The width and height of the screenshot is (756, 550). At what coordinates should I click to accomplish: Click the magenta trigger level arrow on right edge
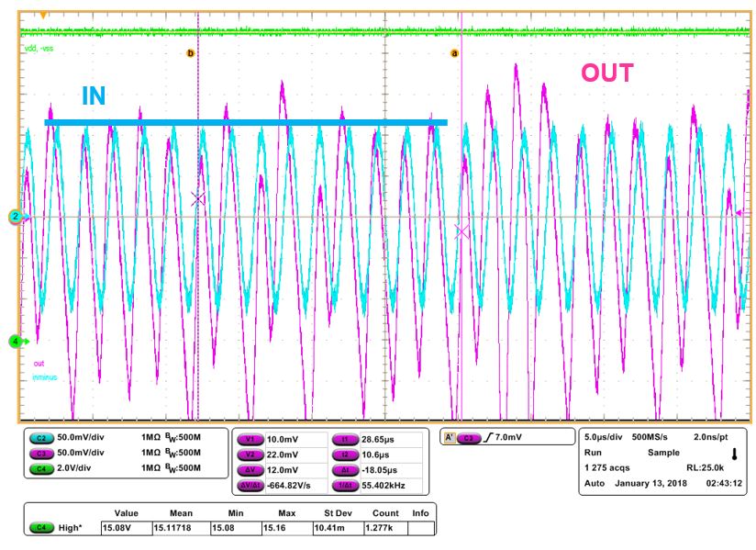(x=740, y=213)
